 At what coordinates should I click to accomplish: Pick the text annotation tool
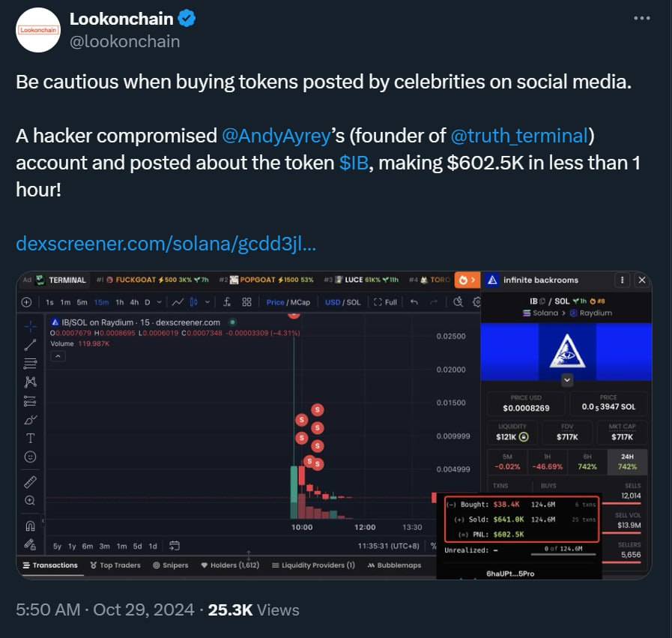pos(30,438)
